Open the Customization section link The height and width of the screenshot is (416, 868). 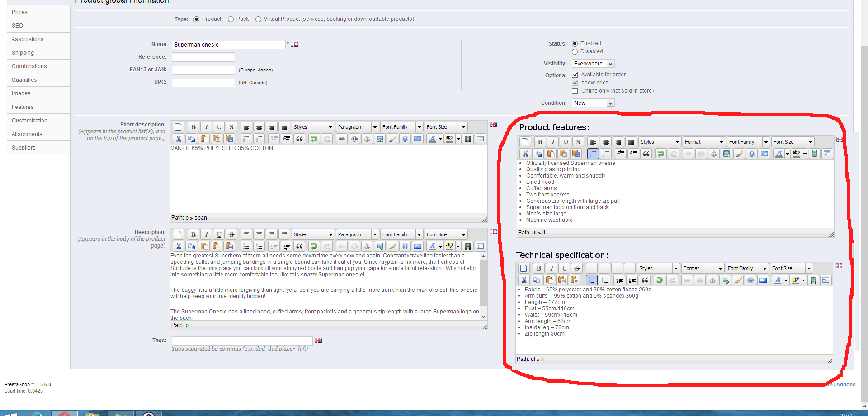tap(38, 121)
